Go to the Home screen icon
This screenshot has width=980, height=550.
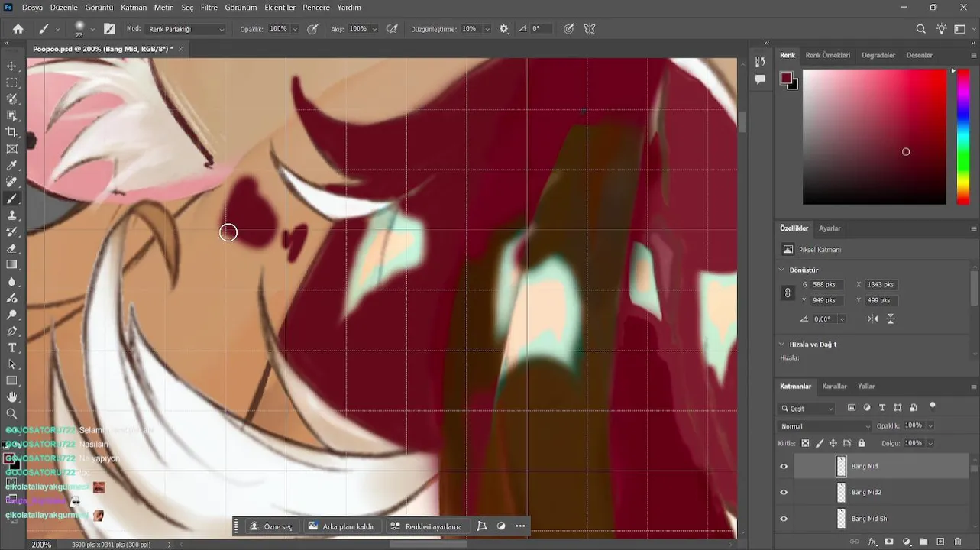pyautogui.click(x=18, y=29)
